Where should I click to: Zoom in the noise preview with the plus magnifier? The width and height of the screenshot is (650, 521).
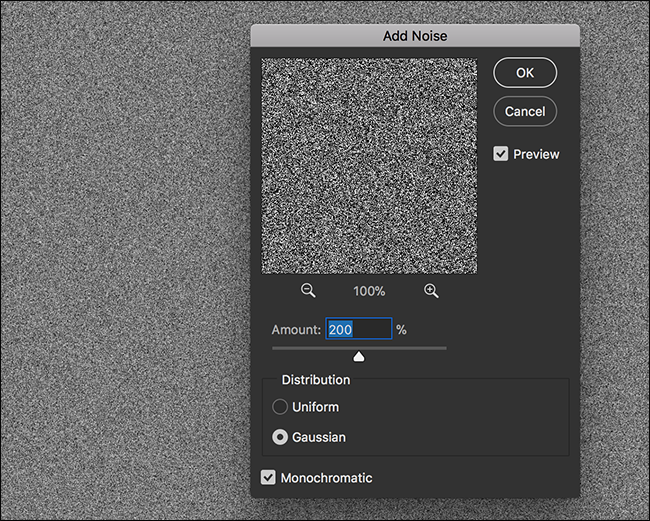[431, 291]
